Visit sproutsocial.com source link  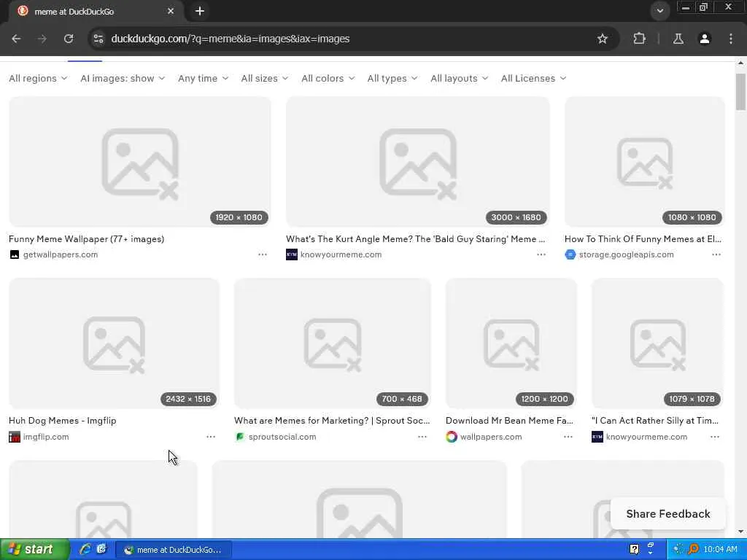[282, 437]
